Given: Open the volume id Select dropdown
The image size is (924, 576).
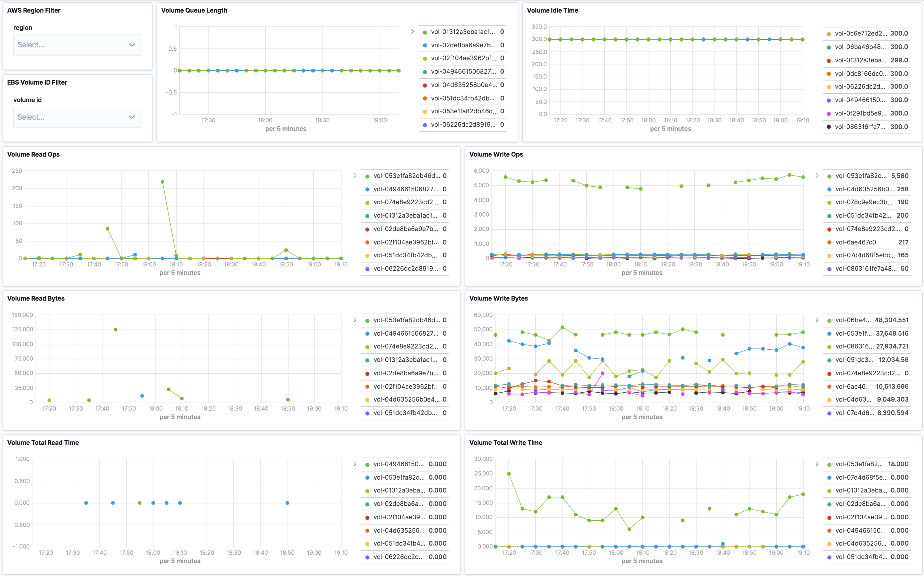Looking at the screenshot, I should (77, 117).
